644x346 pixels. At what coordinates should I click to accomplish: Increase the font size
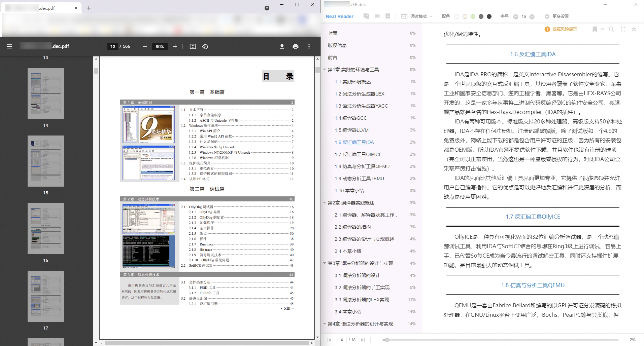532,17
